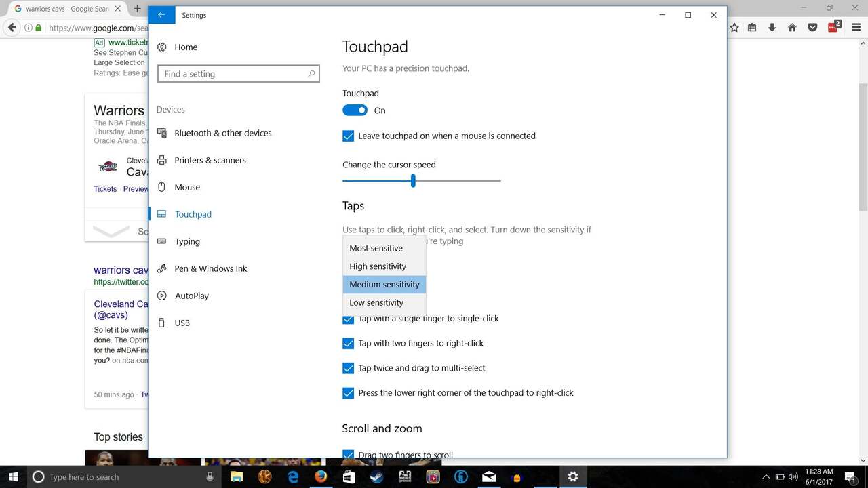Click the Find a setting search box
868x488 pixels.
(x=231, y=74)
